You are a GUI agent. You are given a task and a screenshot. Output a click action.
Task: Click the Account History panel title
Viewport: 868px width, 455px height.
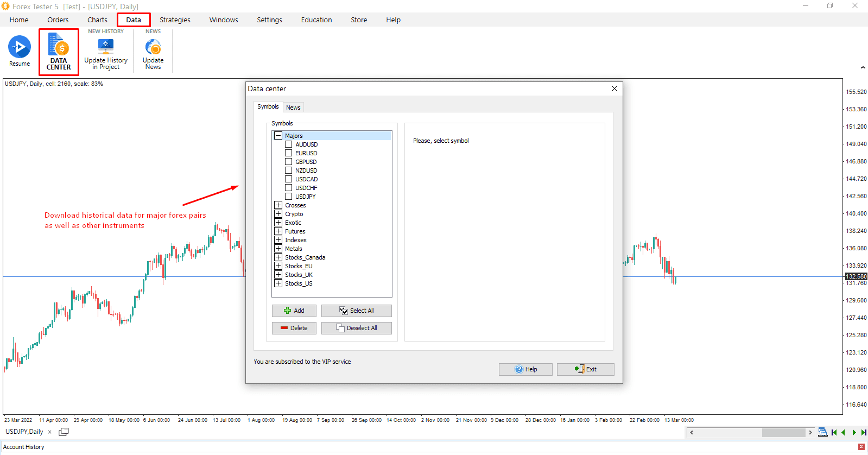[24, 447]
